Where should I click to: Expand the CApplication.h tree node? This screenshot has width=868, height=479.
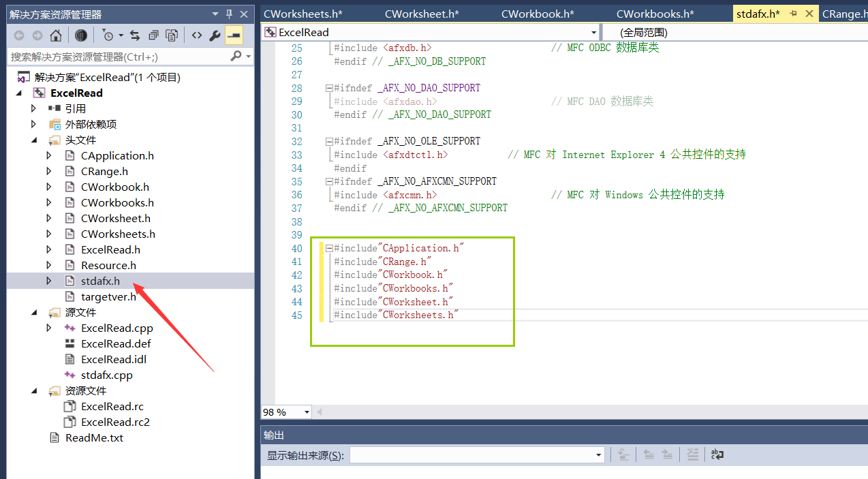[48, 155]
